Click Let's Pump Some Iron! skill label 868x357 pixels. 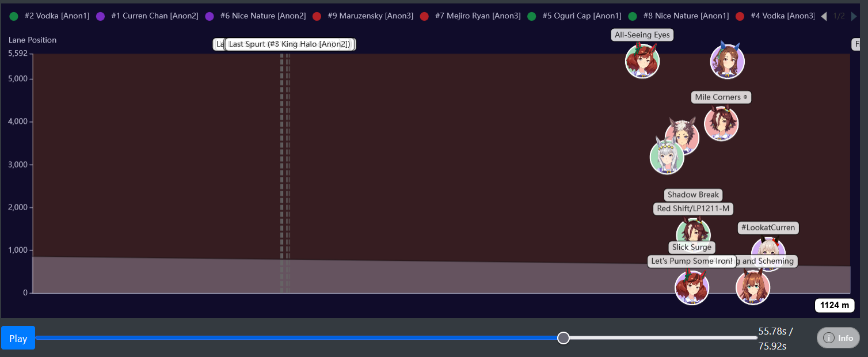coord(692,261)
